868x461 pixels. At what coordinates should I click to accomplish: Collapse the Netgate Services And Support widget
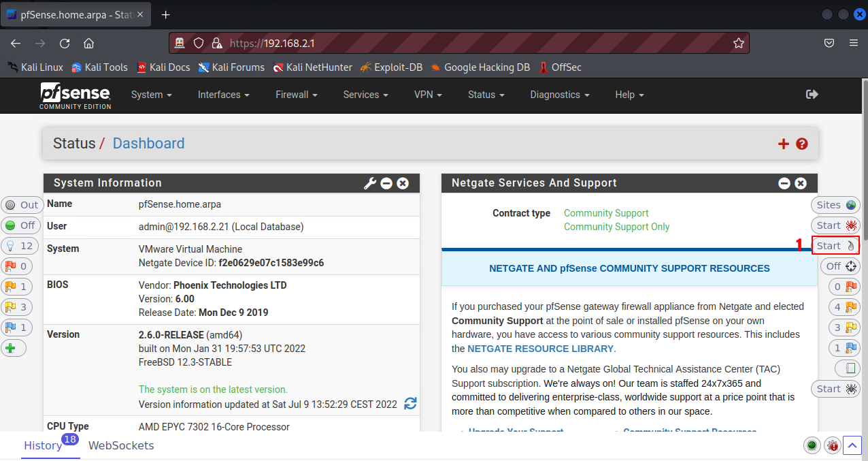(784, 183)
